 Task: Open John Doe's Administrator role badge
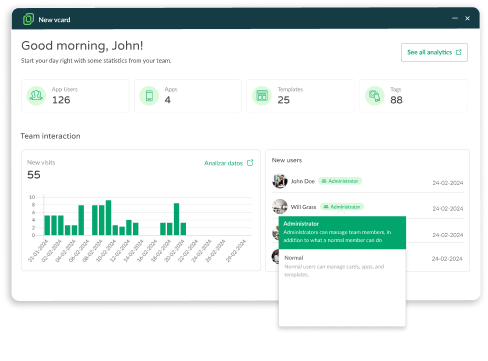(340, 181)
